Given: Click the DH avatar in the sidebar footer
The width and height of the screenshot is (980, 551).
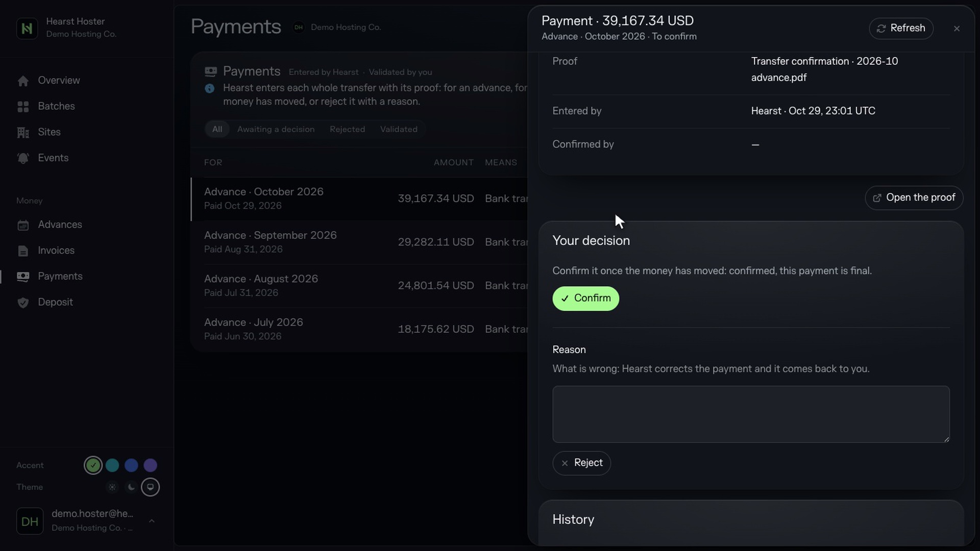Looking at the screenshot, I should (30, 521).
